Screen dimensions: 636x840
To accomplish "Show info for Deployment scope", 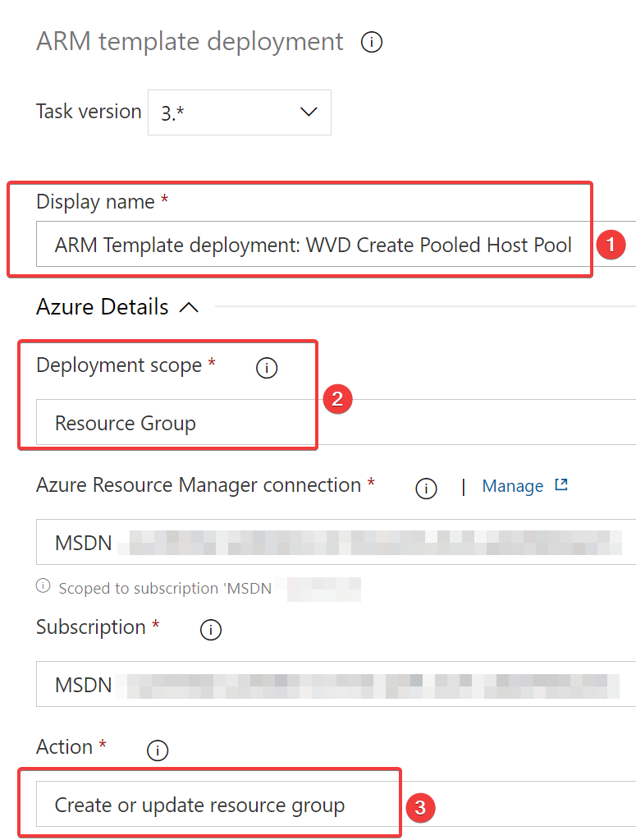I will point(267,369).
